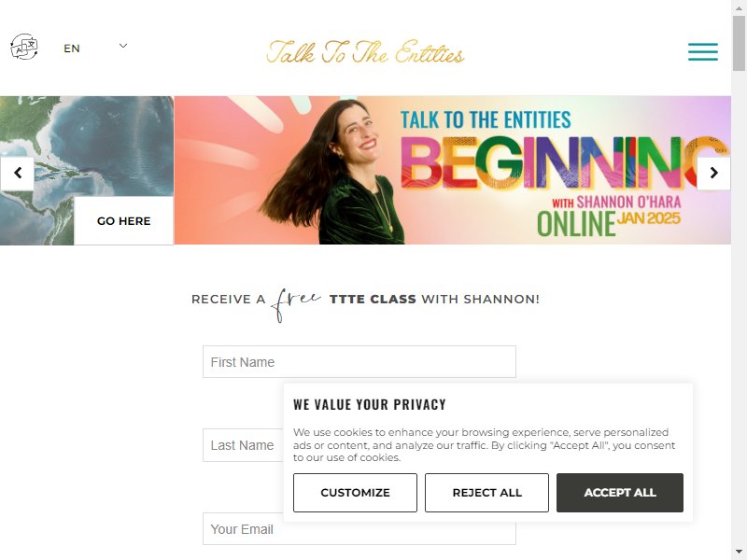747x560 pixels.
Task: Choose CUSTOMIZE cookie preferences
Action: point(355,493)
